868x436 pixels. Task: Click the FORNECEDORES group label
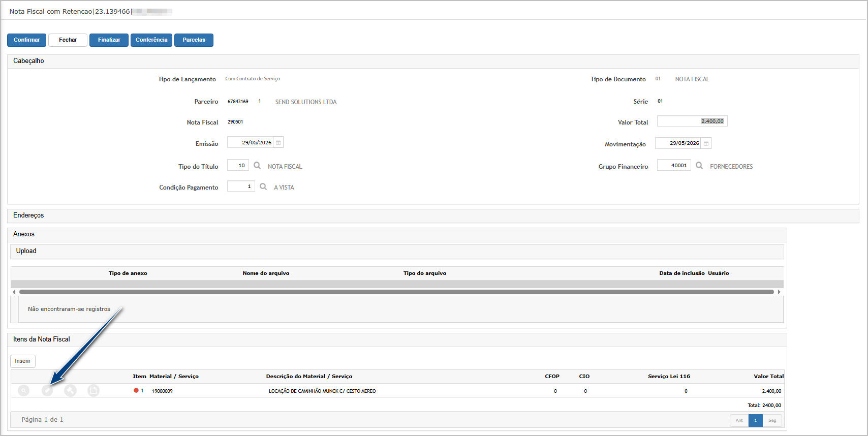(x=731, y=167)
